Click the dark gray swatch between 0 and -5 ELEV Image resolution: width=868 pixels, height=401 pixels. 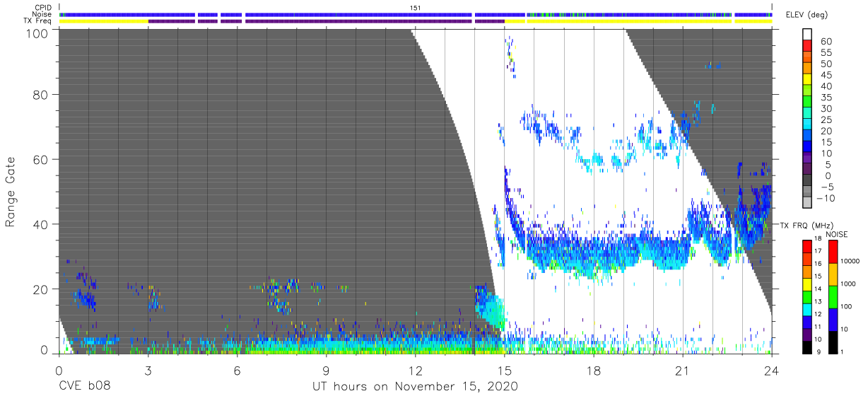click(808, 181)
